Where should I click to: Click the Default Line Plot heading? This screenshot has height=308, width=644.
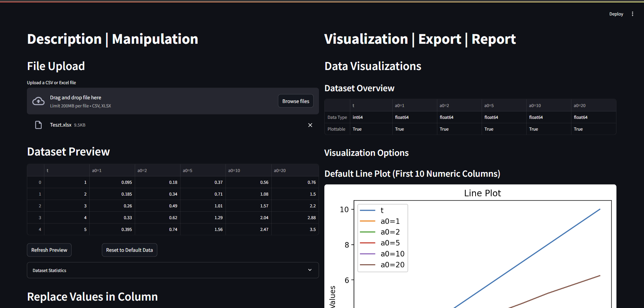(x=412, y=174)
